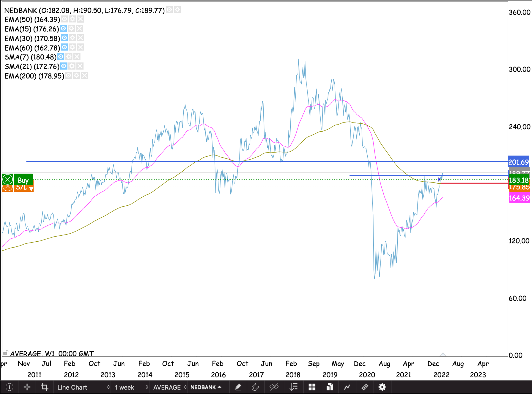Toggle visibility of EMA(15) indicator
The image size is (532, 394).
pyautogui.click(x=63, y=29)
